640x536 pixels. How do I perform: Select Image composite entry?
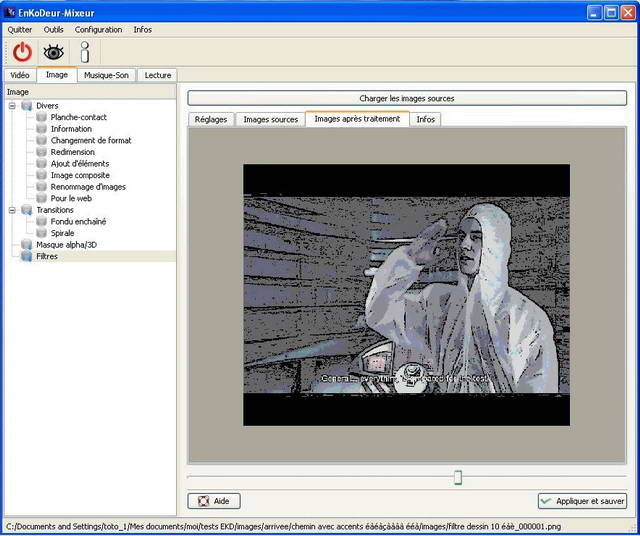pos(80,175)
